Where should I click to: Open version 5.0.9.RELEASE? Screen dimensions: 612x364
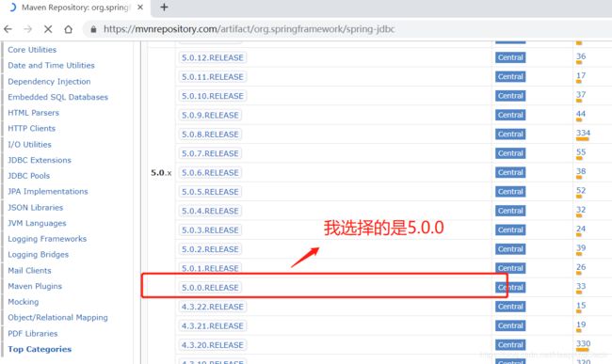210,115
